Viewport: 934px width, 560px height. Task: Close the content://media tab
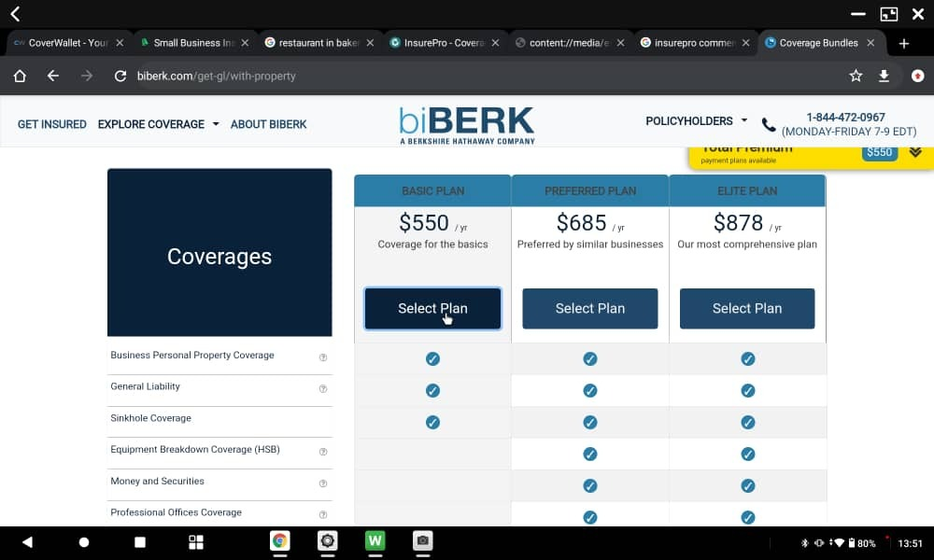pyautogui.click(x=620, y=43)
